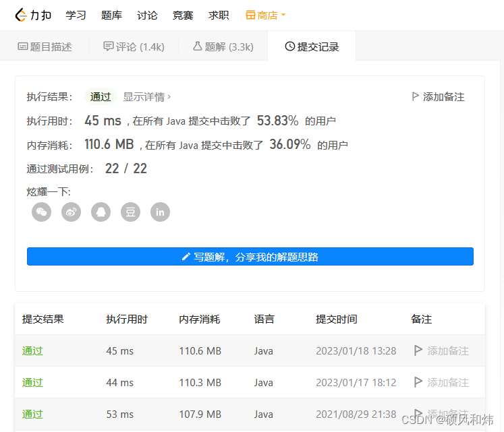504x432 pixels.
Task: Click the 语言 column header
Action: click(x=264, y=319)
